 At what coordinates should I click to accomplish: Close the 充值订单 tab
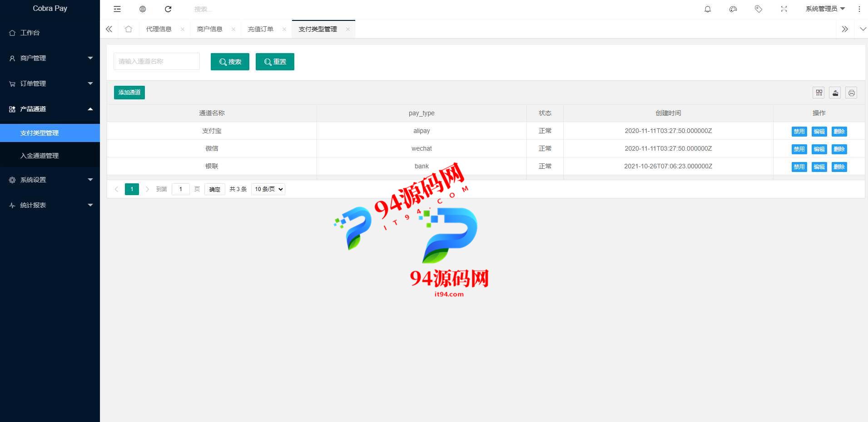(x=284, y=29)
